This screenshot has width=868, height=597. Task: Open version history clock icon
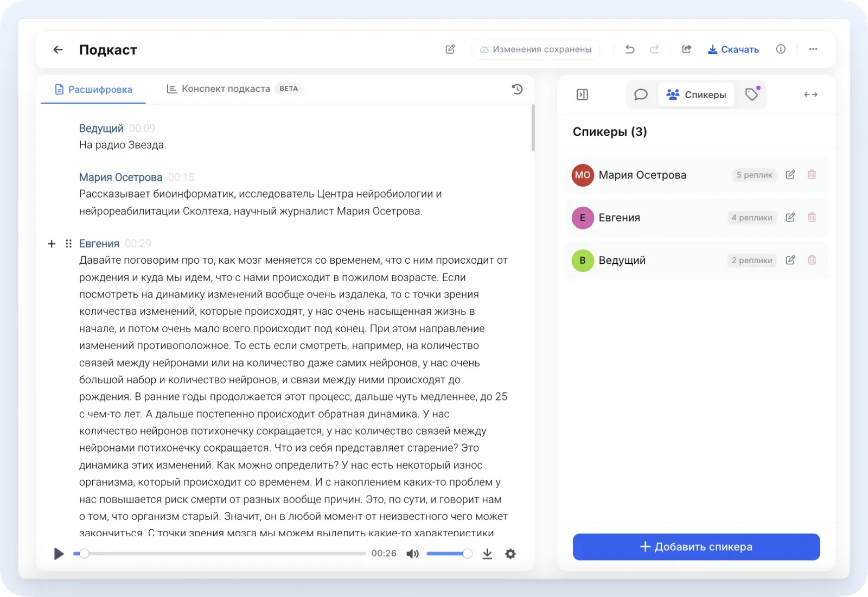pyautogui.click(x=517, y=89)
